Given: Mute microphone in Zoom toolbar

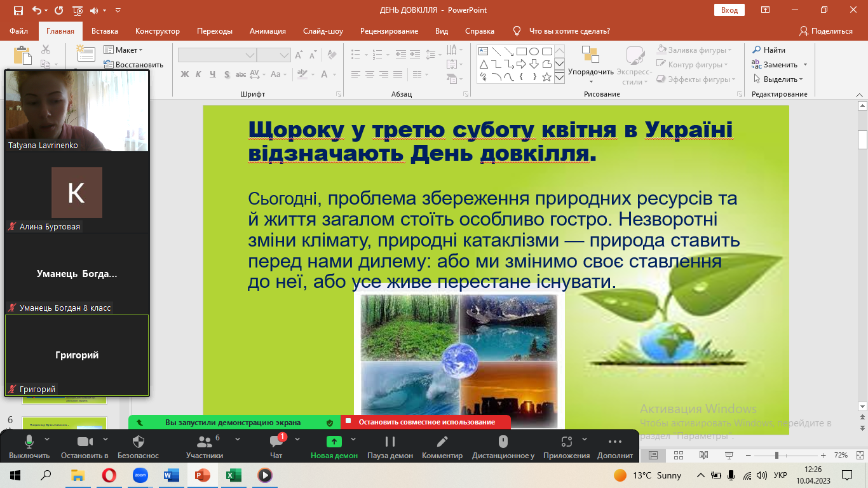Looking at the screenshot, I should click(x=29, y=442).
